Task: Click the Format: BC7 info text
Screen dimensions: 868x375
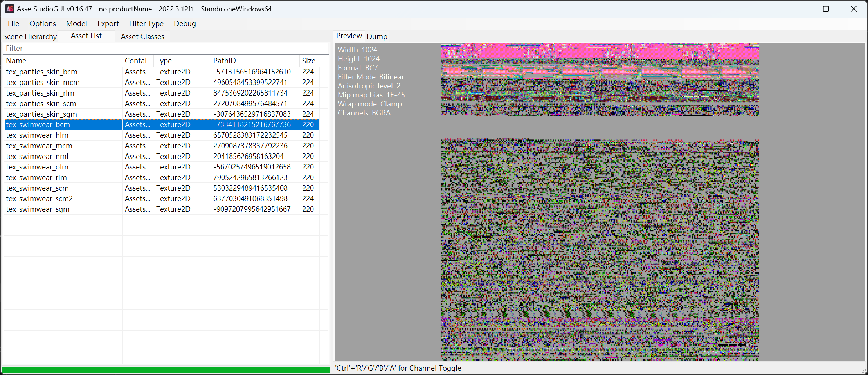Action: (358, 68)
